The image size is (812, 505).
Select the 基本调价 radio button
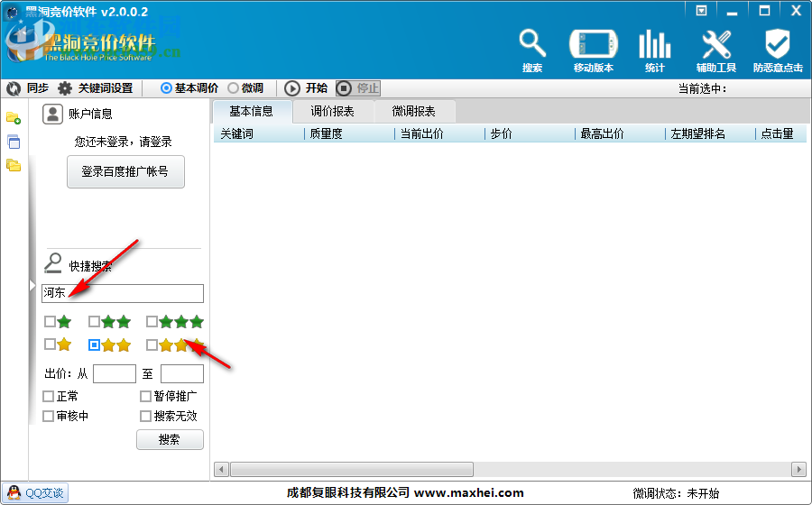pyautogui.click(x=166, y=88)
